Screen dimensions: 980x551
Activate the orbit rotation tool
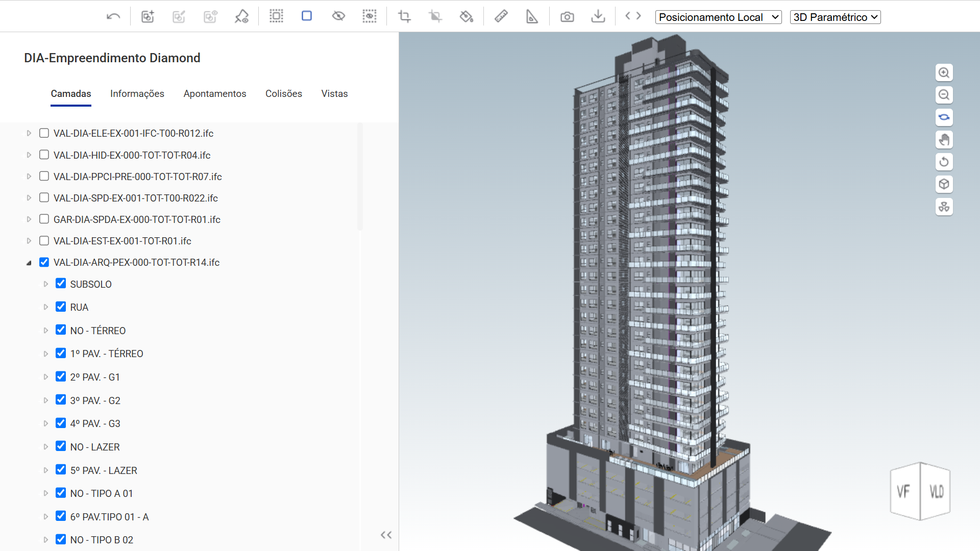[944, 117]
